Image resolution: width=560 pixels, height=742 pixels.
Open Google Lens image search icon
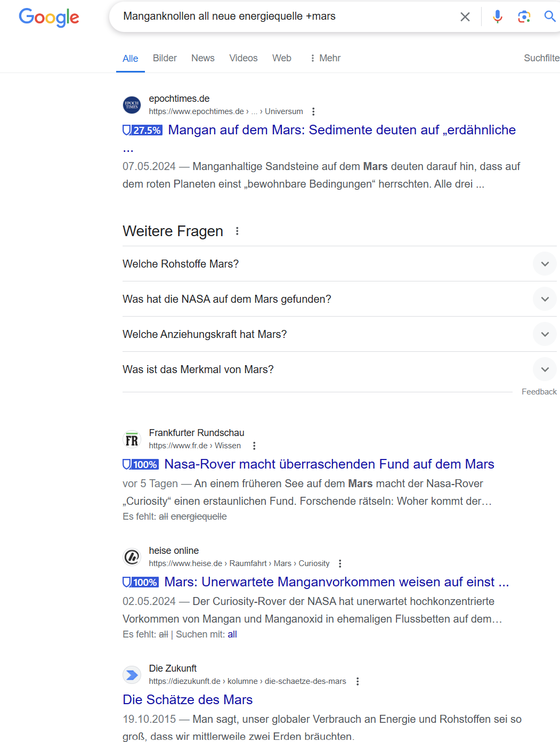[524, 17]
